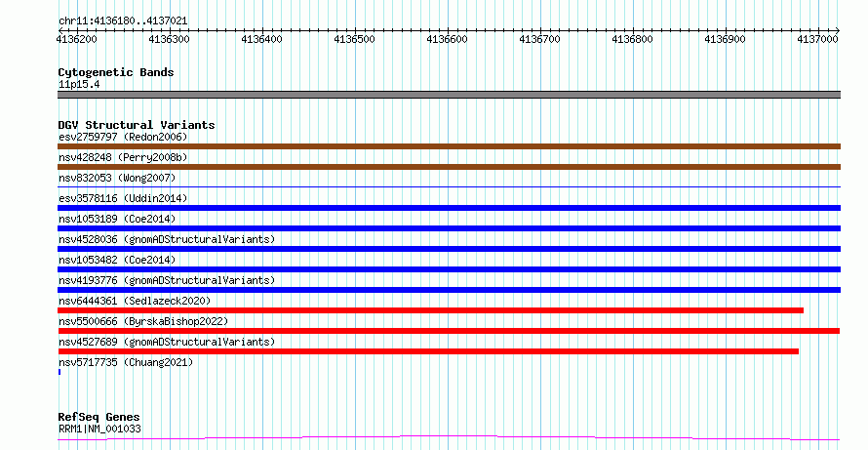Click the blue bar for nsv4528036
868x450 pixels.
449,249
